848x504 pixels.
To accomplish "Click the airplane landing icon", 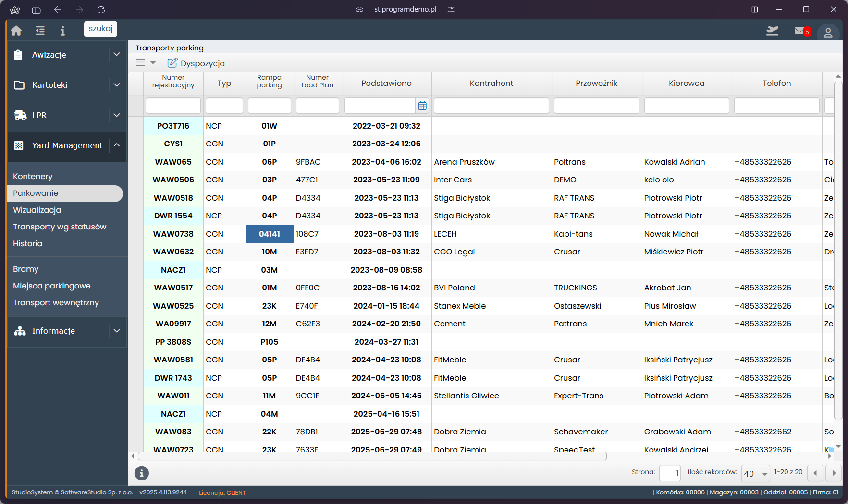I will point(772,31).
